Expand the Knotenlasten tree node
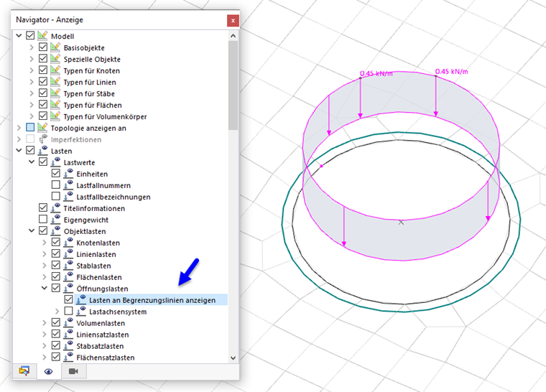 pyautogui.click(x=45, y=243)
